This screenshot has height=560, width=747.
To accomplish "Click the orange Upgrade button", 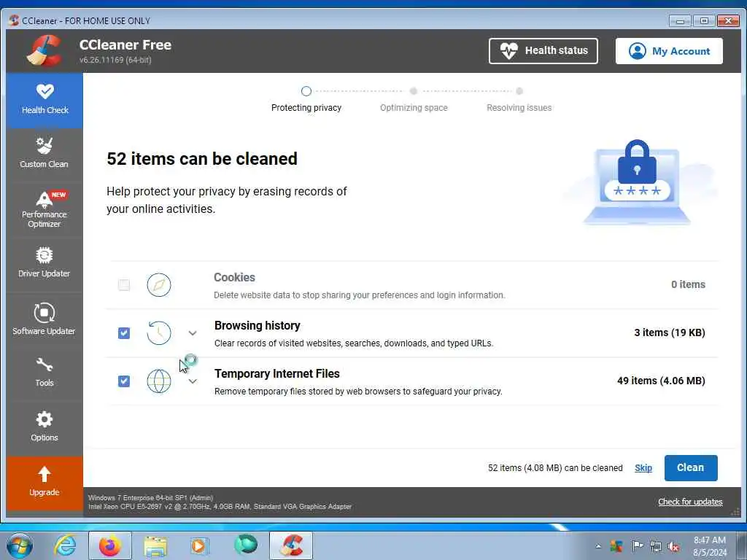I will pos(44,483).
